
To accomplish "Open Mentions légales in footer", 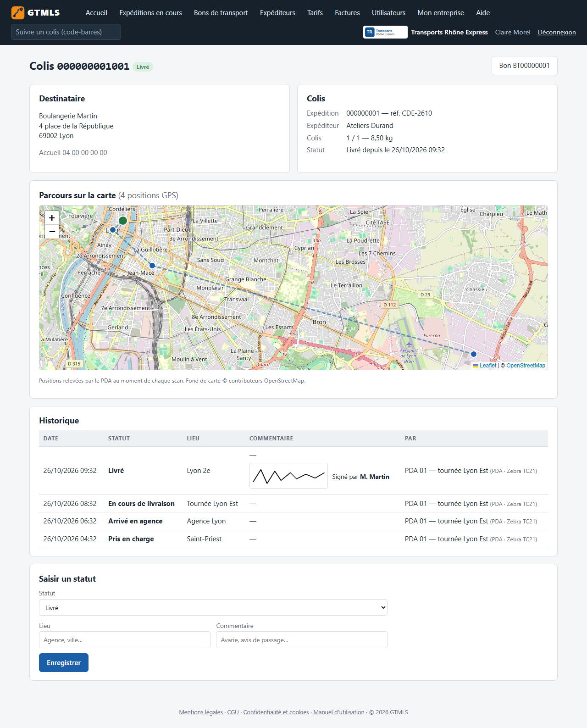I will point(201,712).
